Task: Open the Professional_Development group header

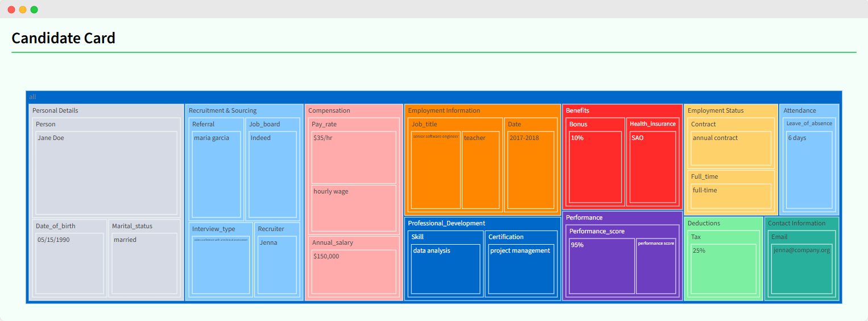Action: [x=447, y=223]
